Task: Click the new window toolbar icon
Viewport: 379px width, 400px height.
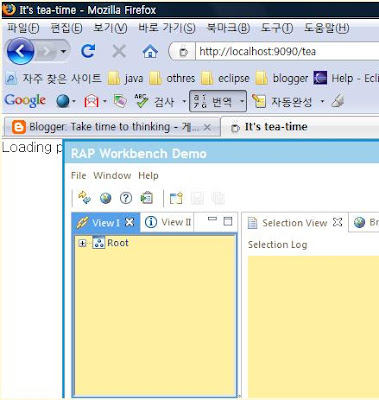Action: 176,198
